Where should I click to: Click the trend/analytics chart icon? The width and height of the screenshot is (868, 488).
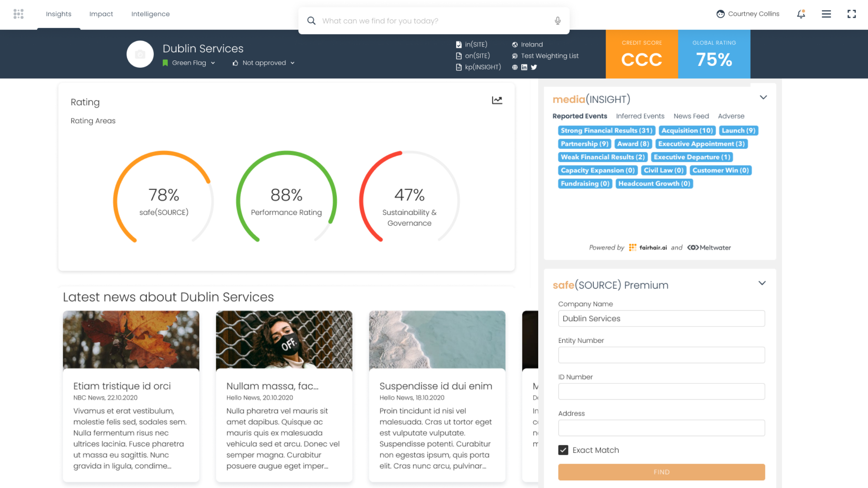click(497, 100)
